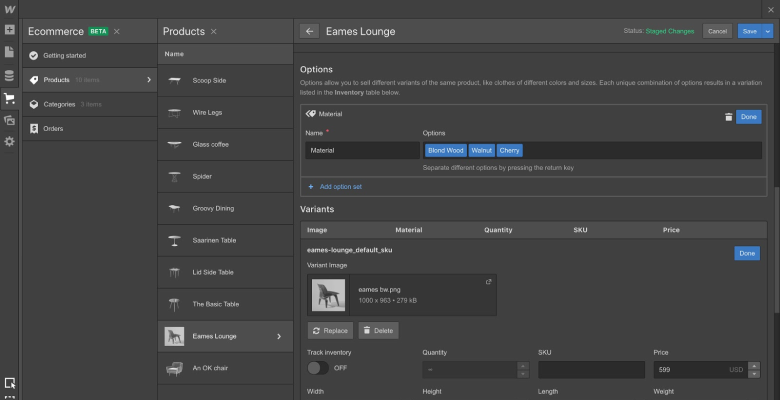Open the Ecommerce cart icon
Screen dimensions: 780x400
point(9,98)
